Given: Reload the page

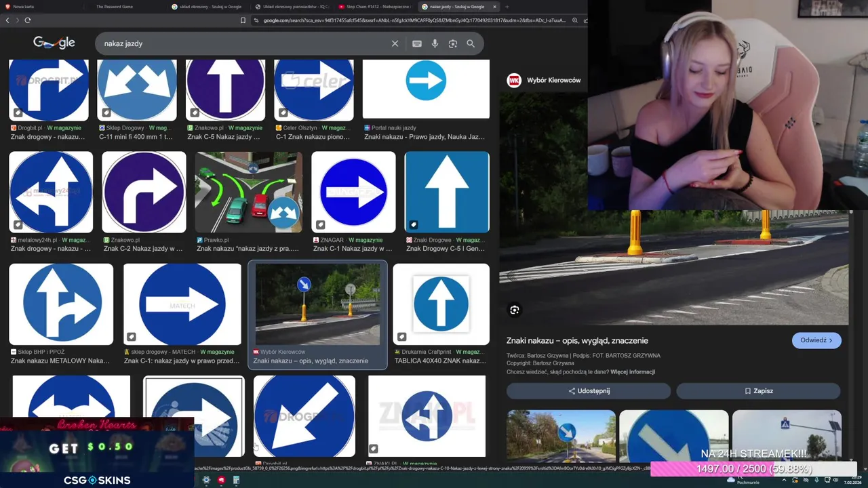Looking at the screenshot, I should pyautogui.click(x=28, y=20).
